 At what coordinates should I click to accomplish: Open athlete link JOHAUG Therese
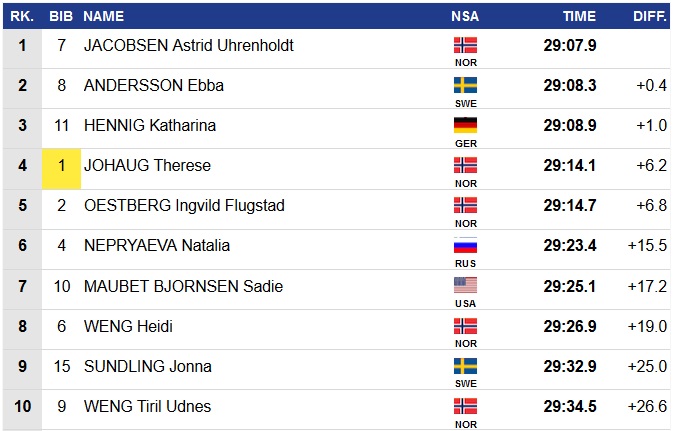[147, 166]
